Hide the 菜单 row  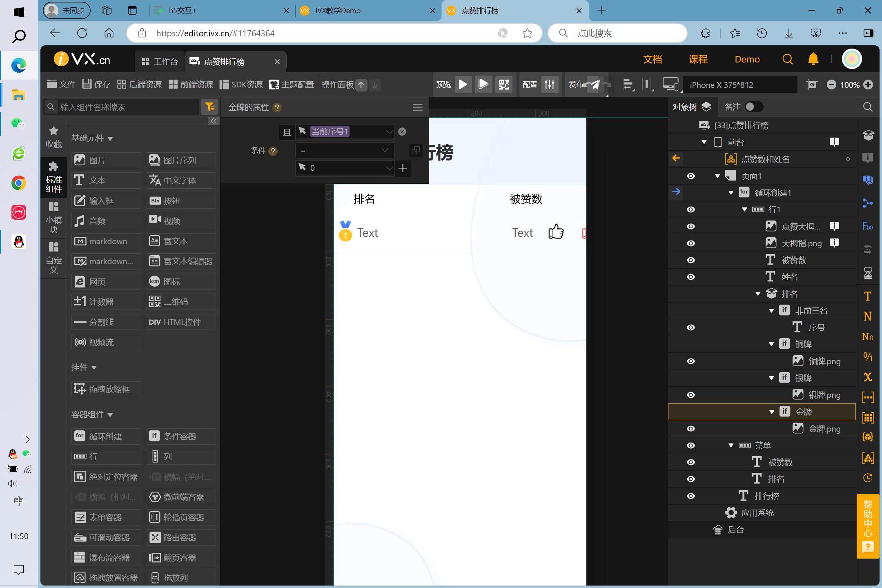(x=690, y=445)
